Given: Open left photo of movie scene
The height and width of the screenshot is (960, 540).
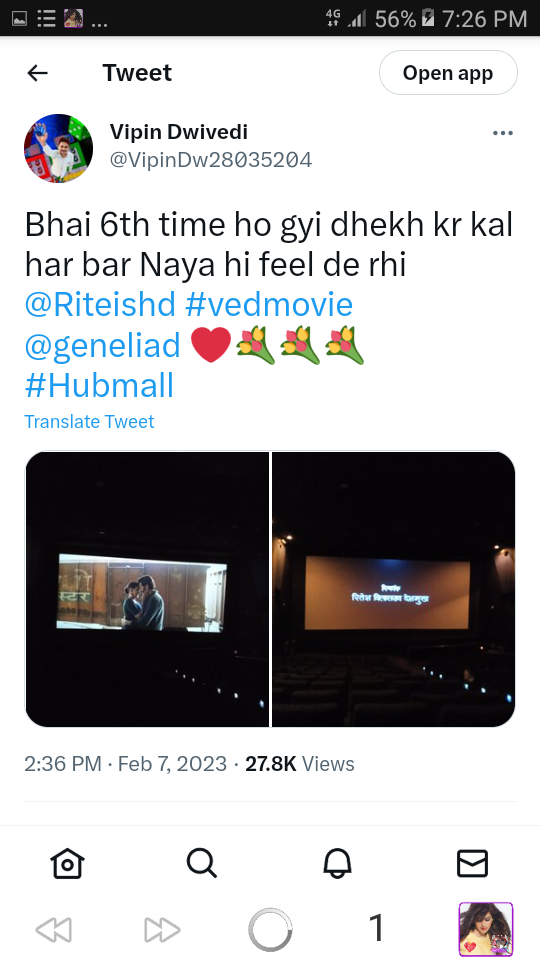Looking at the screenshot, I should click(147, 589).
